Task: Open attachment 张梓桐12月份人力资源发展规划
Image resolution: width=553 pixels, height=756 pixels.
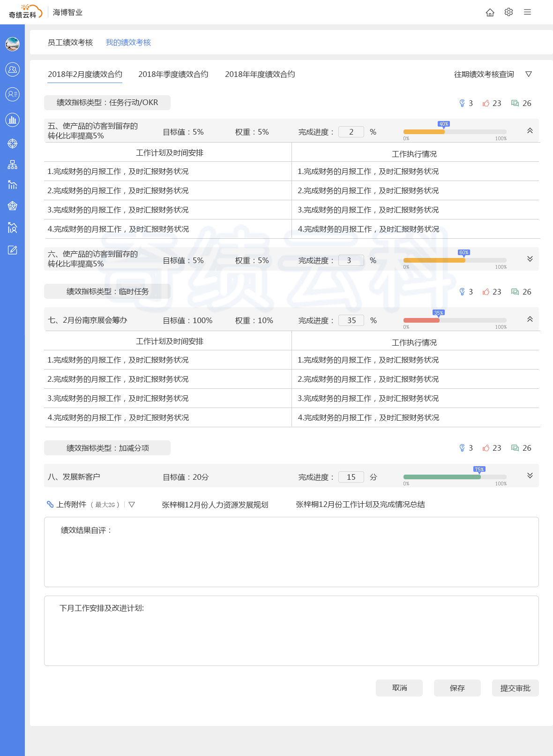Action: pos(215,505)
